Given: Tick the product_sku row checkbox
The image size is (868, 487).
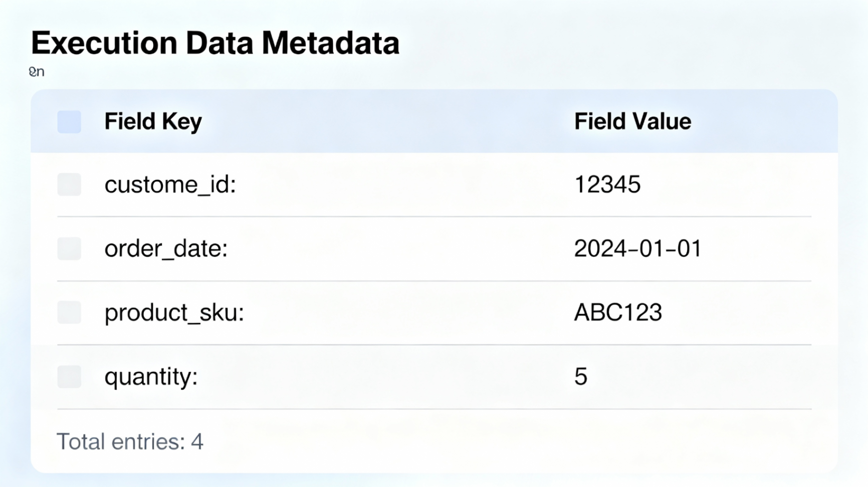Looking at the screenshot, I should (69, 313).
